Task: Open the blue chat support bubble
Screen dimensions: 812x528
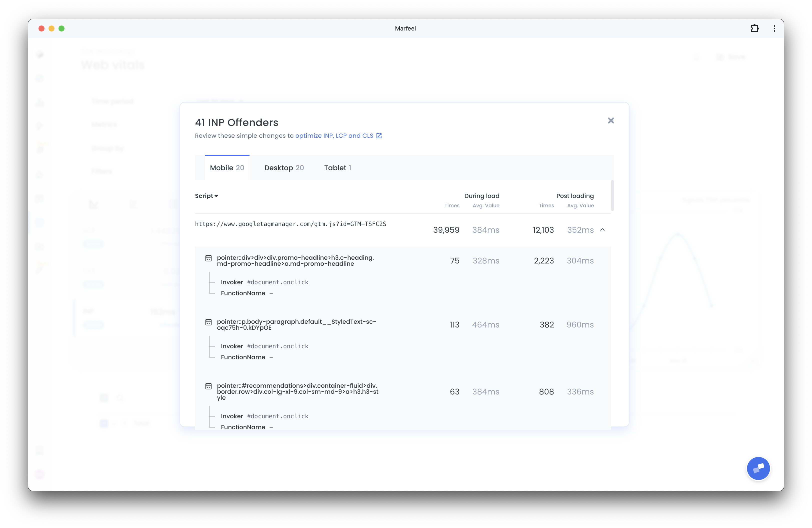Action: point(758,468)
